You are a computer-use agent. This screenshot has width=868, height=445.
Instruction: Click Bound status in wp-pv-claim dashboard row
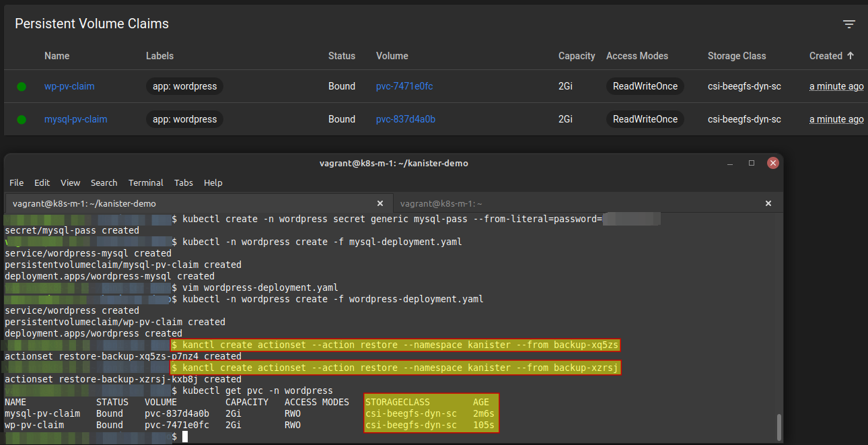(x=342, y=86)
